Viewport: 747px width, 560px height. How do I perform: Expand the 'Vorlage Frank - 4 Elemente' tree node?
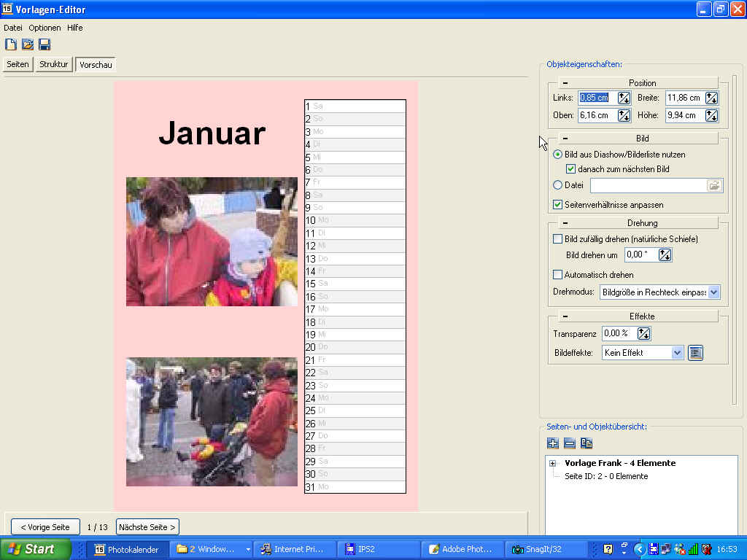[x=553, y=463]
